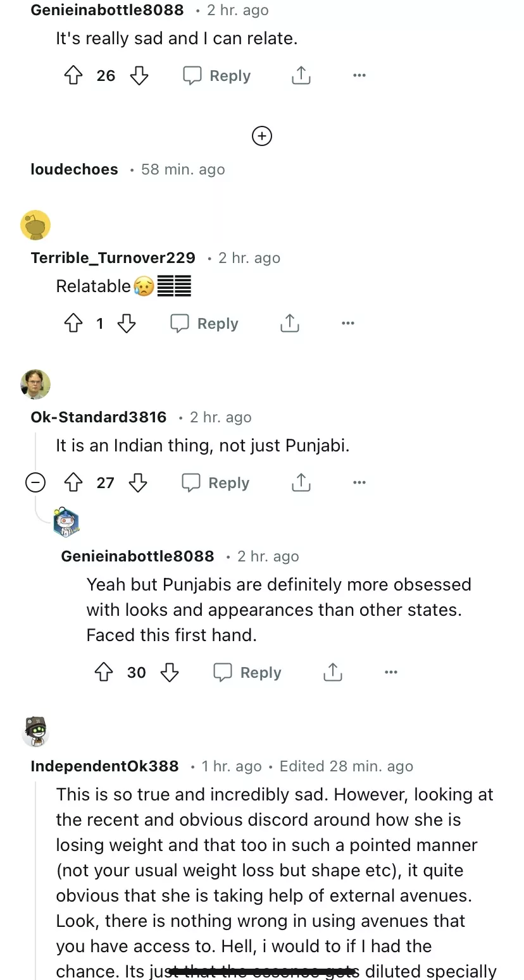Open more options on Ok-Standard3816's comment
The image size is (524, 980).
[359, 483]
